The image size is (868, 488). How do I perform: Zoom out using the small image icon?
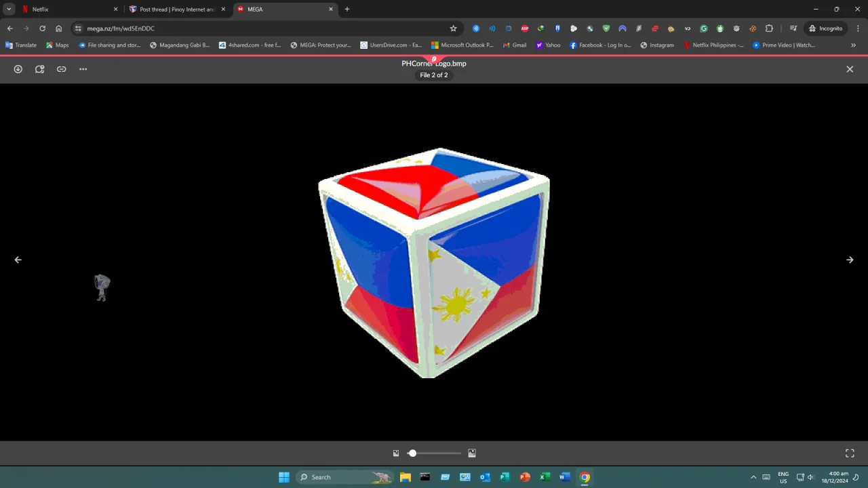click(x=396, y=453)
